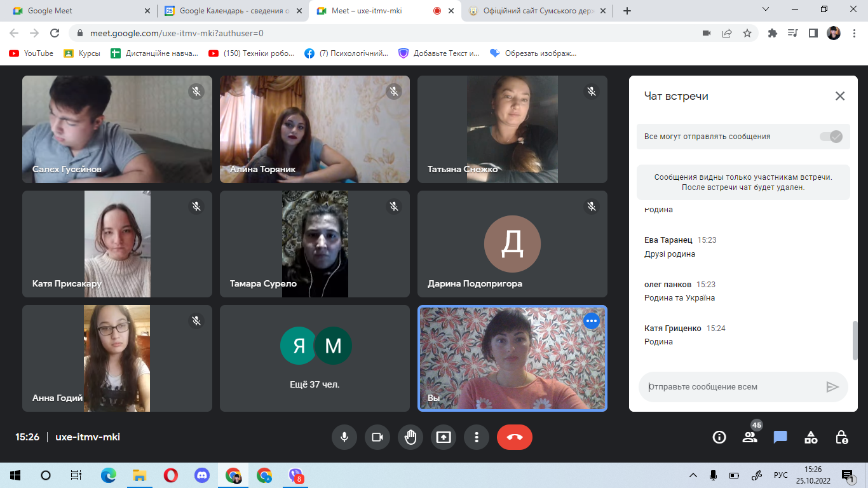Toggle the microphone button in Meet controls
Screen dimensions: 868x488
344,437
